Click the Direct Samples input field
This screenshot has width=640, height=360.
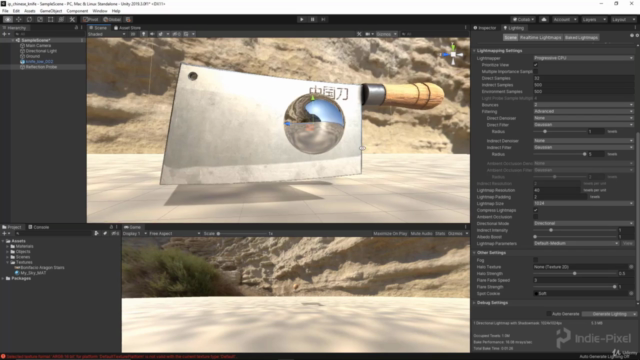point(584,78)
